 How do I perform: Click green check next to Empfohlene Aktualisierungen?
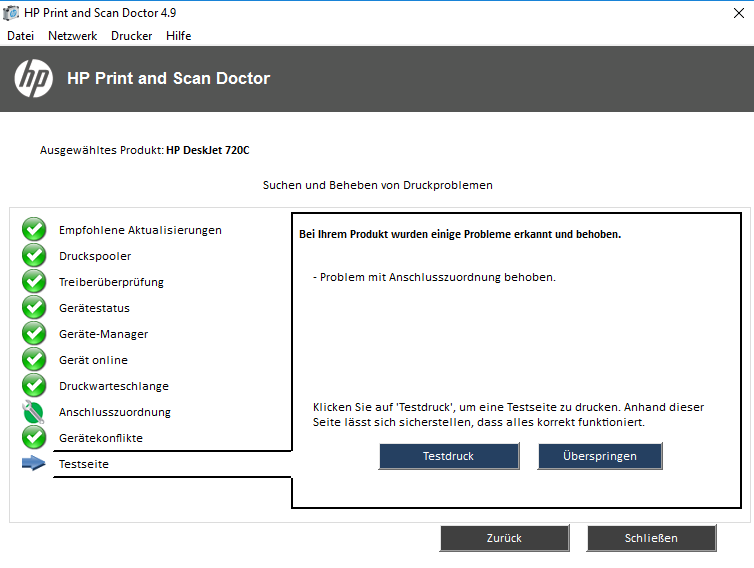coord(34,229)
